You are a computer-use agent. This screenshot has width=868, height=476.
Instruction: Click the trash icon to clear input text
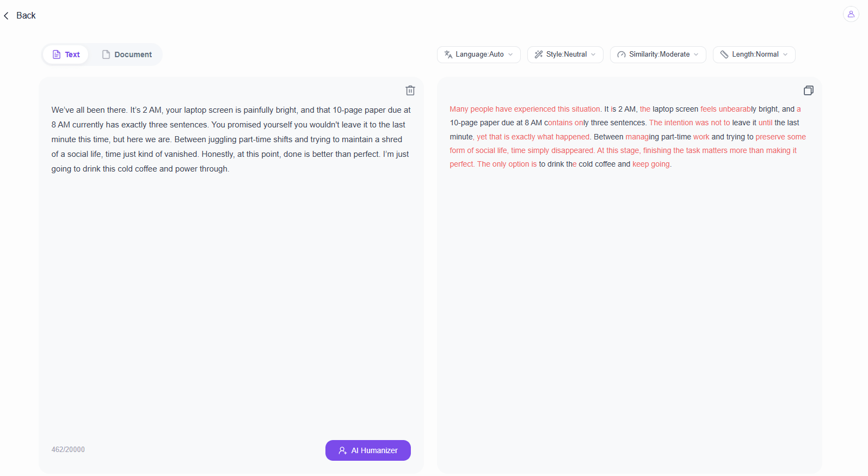410,90
